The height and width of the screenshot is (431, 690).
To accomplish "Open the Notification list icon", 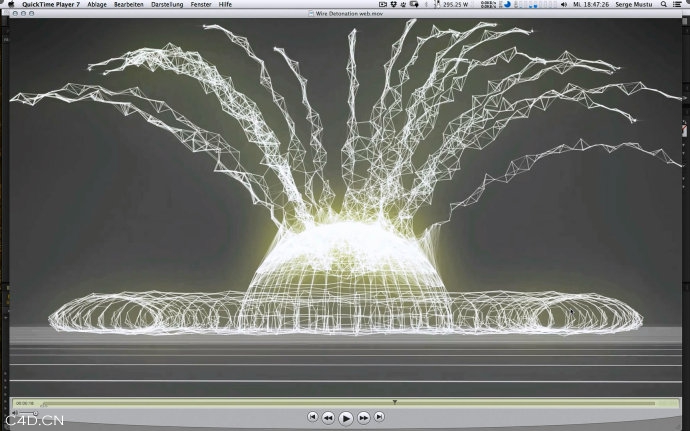I will pos(677,4).
